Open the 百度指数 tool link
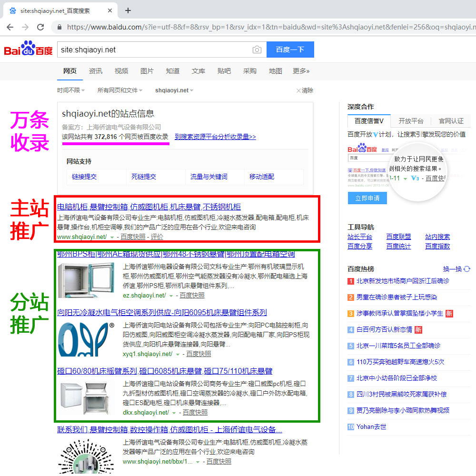The height and width of the screenshot is (476, 476). click(437, 246)
